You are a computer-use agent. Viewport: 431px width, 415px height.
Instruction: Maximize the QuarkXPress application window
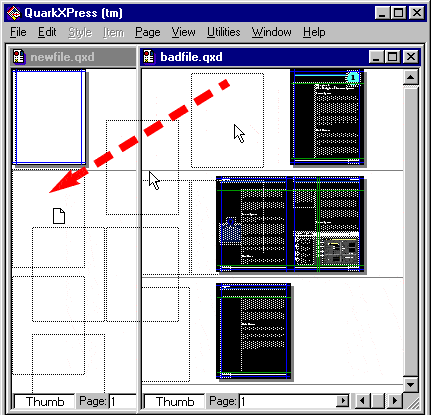tap(398, 13)
